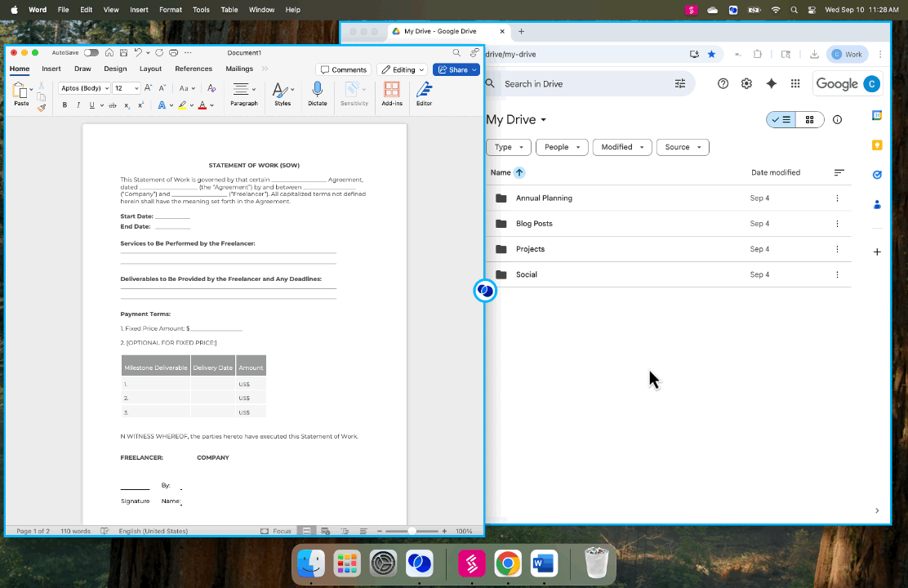Screen dimensions: 908x588
Task: Switch Drive to grid view layout
Action: click(809, 119)
